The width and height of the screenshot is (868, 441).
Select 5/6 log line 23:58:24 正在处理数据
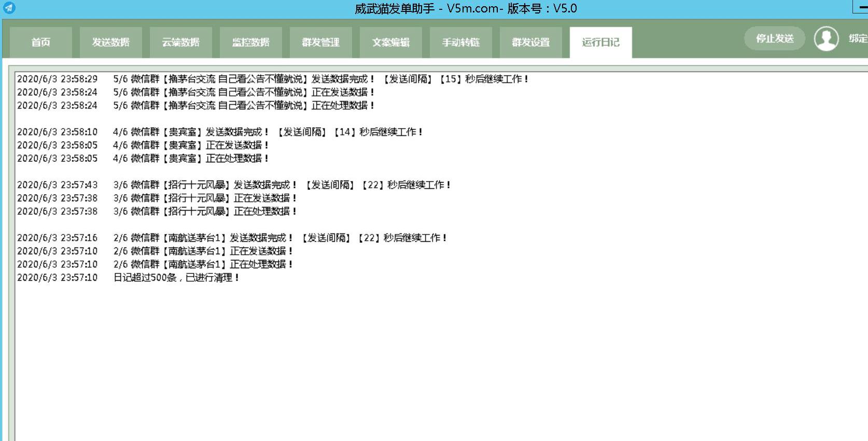(195, 105)
